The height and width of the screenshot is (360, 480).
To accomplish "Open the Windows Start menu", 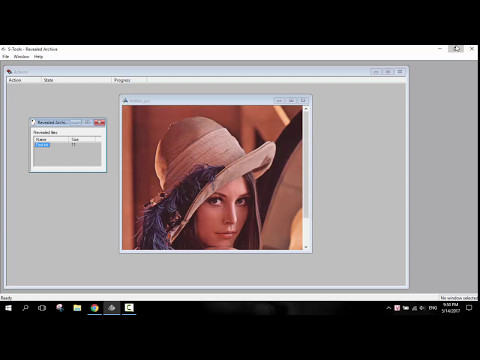I will point(8,308).
